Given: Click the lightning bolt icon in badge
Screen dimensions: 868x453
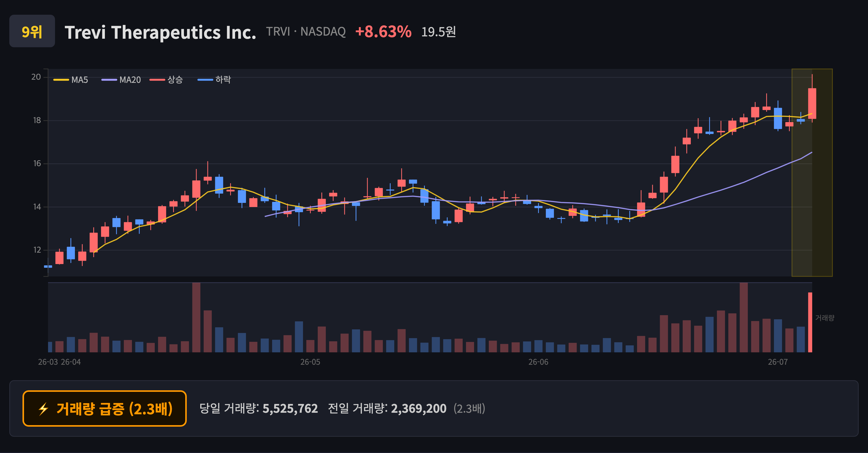Looking at the screenshot, I should coord(43,409).
